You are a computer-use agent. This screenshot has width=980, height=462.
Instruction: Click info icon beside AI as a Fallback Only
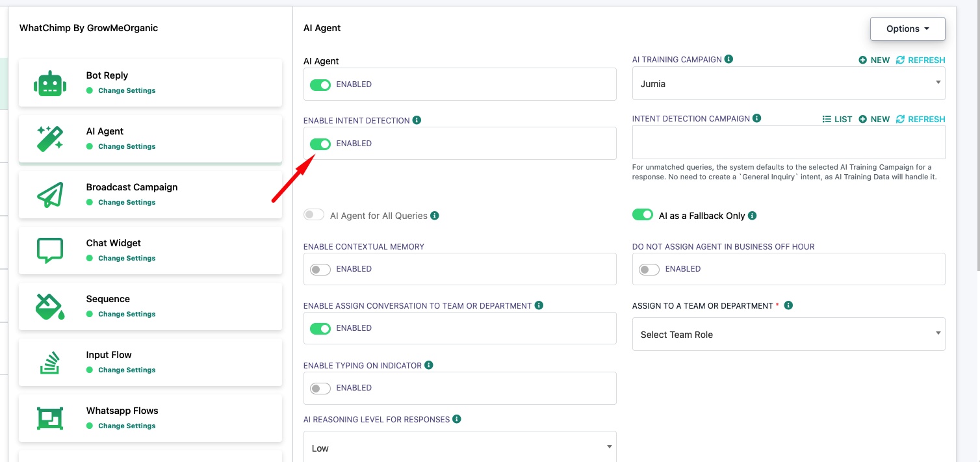(752, 216)
